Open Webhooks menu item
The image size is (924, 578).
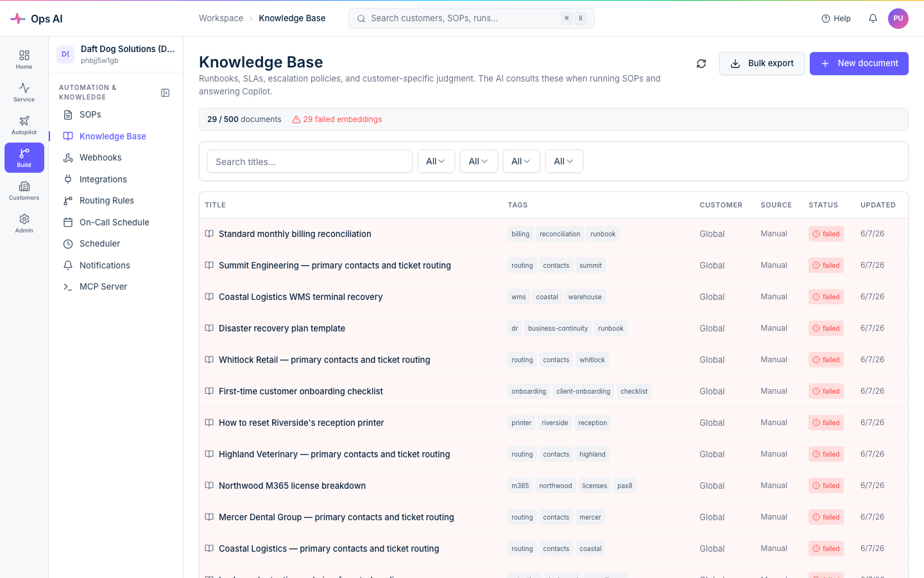(x=101, y=158)
